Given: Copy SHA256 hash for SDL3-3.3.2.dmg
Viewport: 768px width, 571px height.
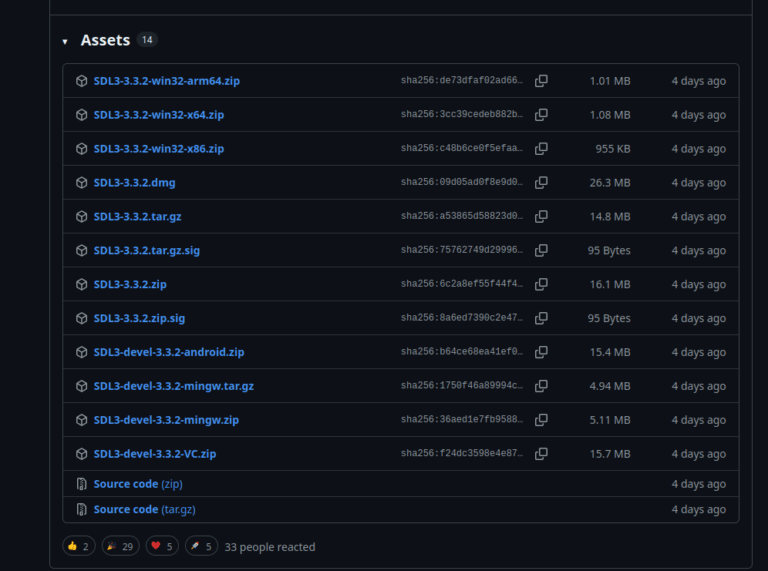Looking at the screenshot, I should [541, 183].
